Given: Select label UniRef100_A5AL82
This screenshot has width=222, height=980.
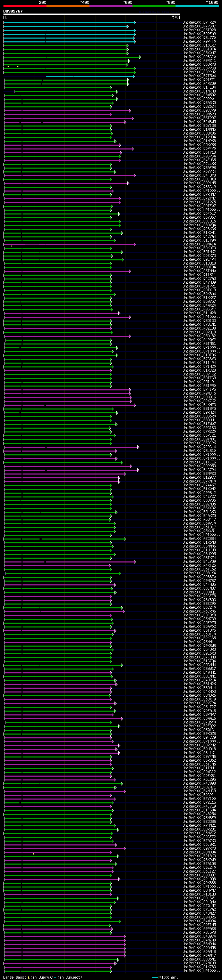Looking at the screenshot, I should pos(199,336).
